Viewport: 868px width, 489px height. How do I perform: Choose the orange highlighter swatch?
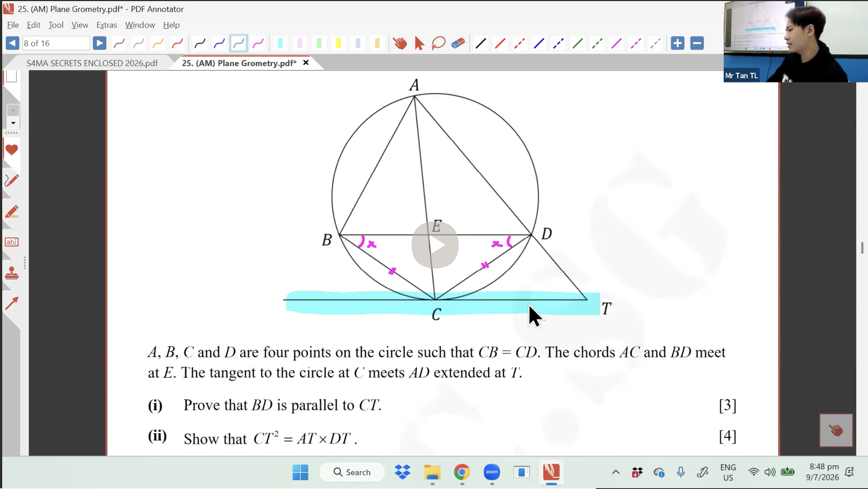tap(377, 43)
